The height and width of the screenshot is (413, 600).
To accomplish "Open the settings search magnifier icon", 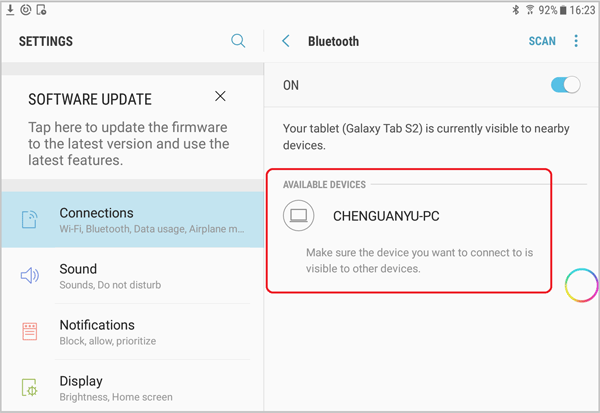I will (238, 41).
